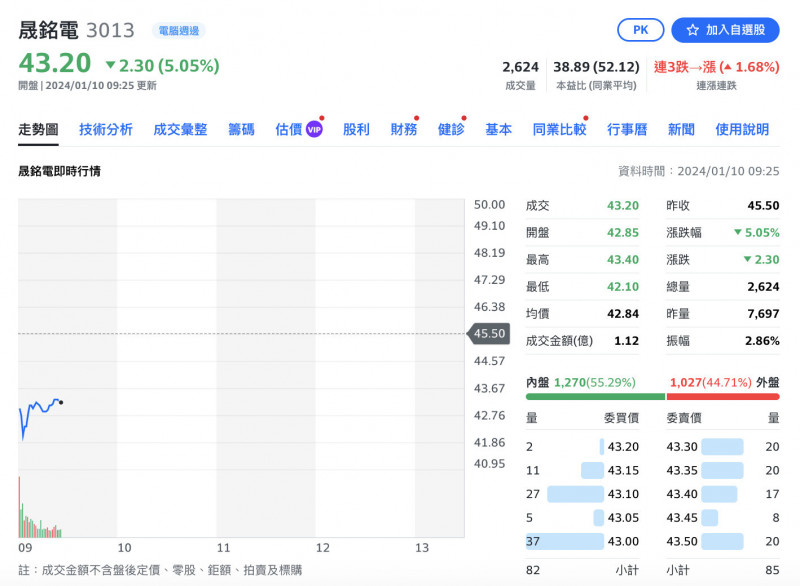
Task: Click the 最高 value 43.40
Action: tap(622, 260)
